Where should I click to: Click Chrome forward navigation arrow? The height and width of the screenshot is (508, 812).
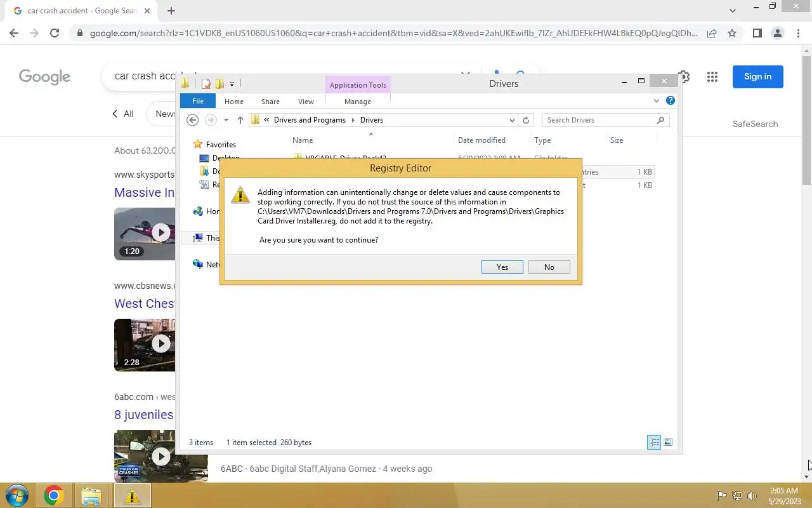[x=34, y=33]
